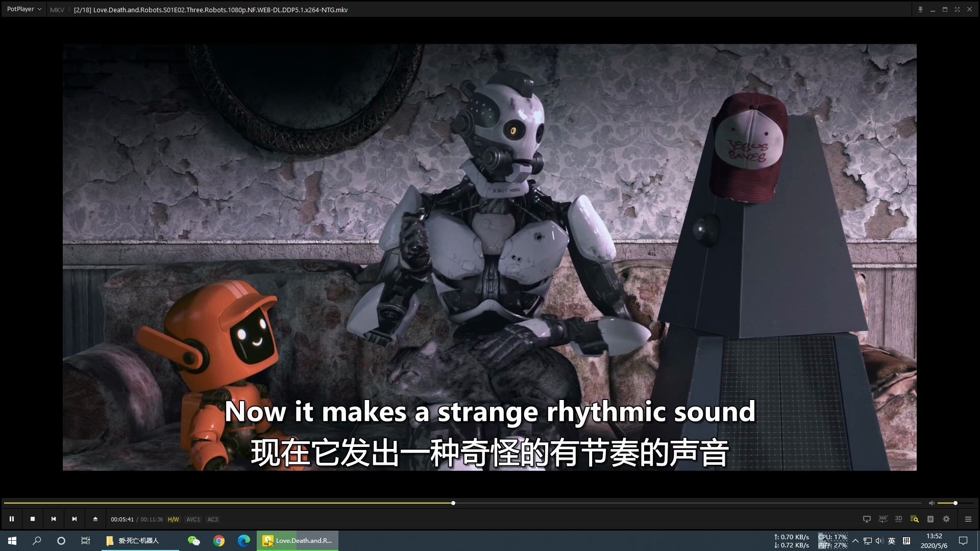The width and height of the screenshot is (980, 551).
Task: Click the video file name in title bar
Action: pos(211,10)
